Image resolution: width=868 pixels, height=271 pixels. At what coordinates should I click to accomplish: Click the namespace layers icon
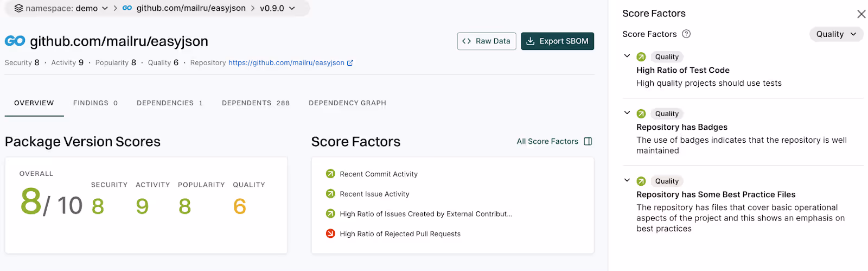click(x=18, y=8)
